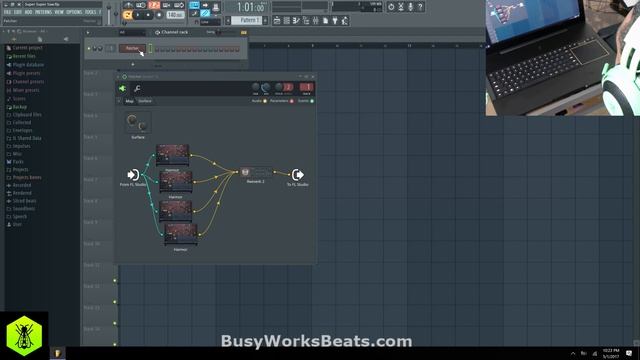Click the tempo tapper icon
Viewport: 640px width, 360px height.
point(345,20)
